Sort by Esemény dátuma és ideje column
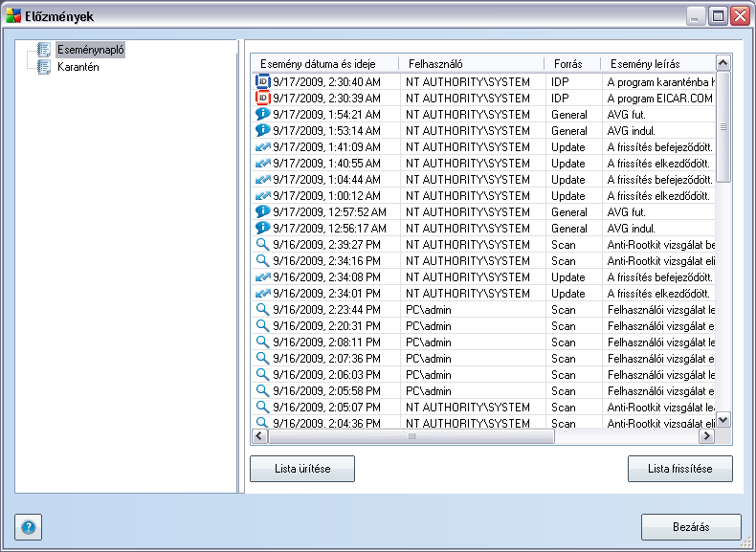This screenshot has height=552, width=756. (x=324, y=64)
